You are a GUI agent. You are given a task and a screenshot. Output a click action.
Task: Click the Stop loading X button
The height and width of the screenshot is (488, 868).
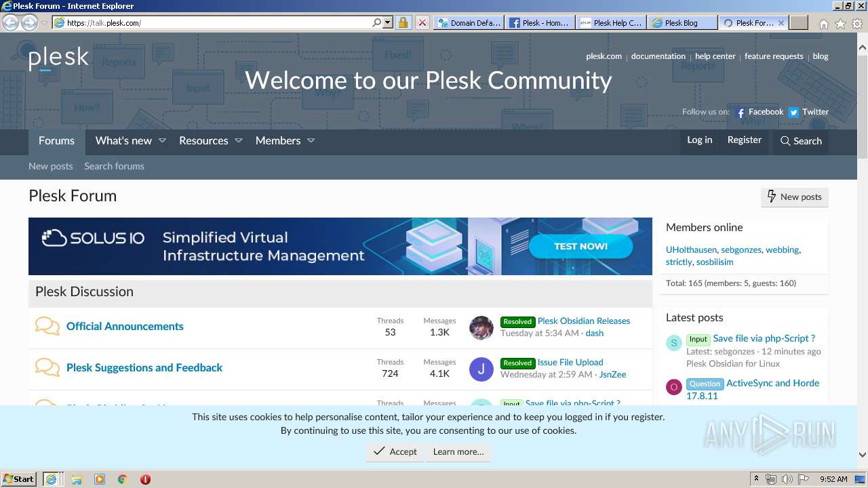(422, 22)
